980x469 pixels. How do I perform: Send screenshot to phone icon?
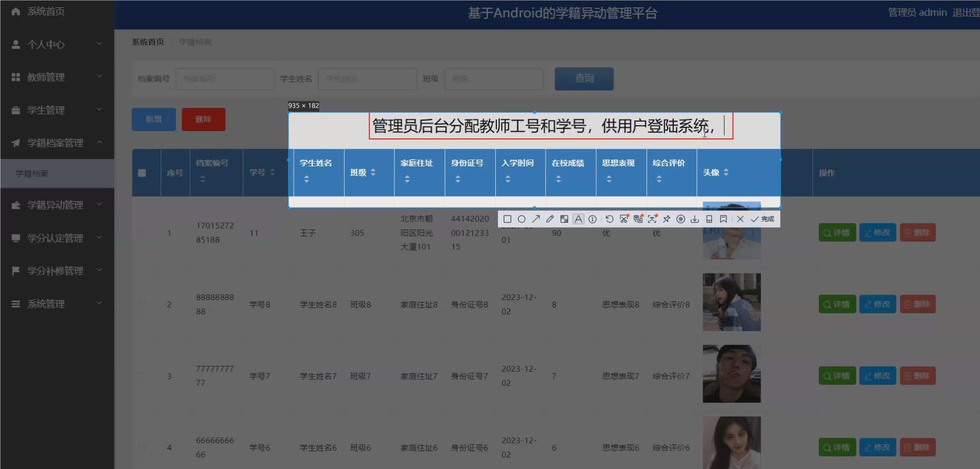coord(709,219)
